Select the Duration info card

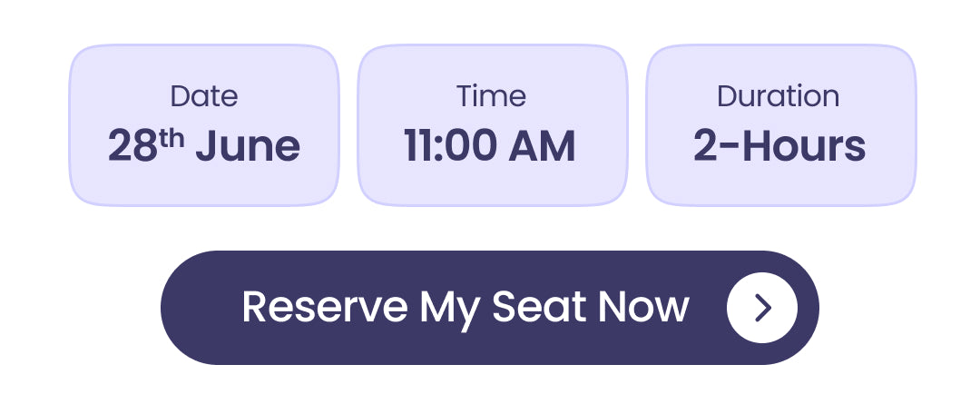(780, 125)
